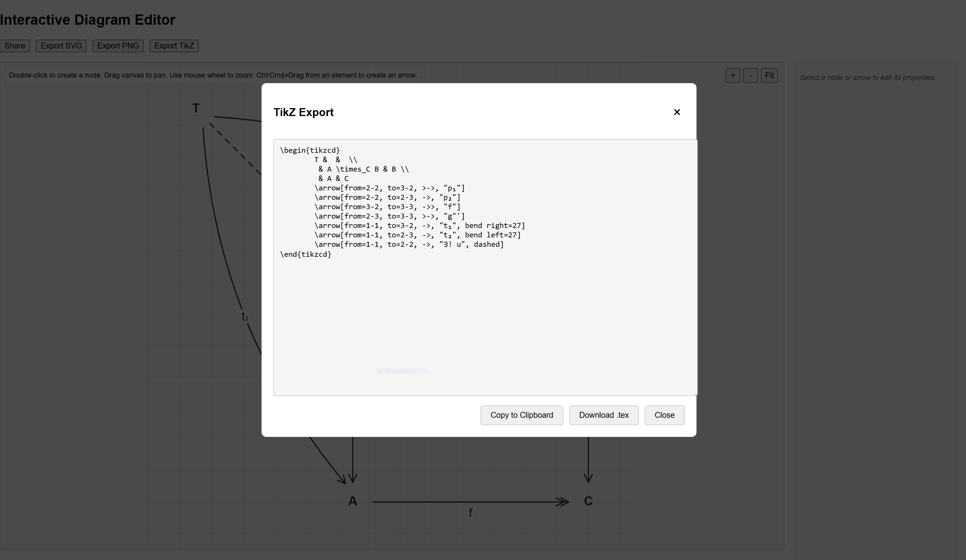Select node A on the canvas
This screenshot has width=966, height=560.
[x=353, y=501]
